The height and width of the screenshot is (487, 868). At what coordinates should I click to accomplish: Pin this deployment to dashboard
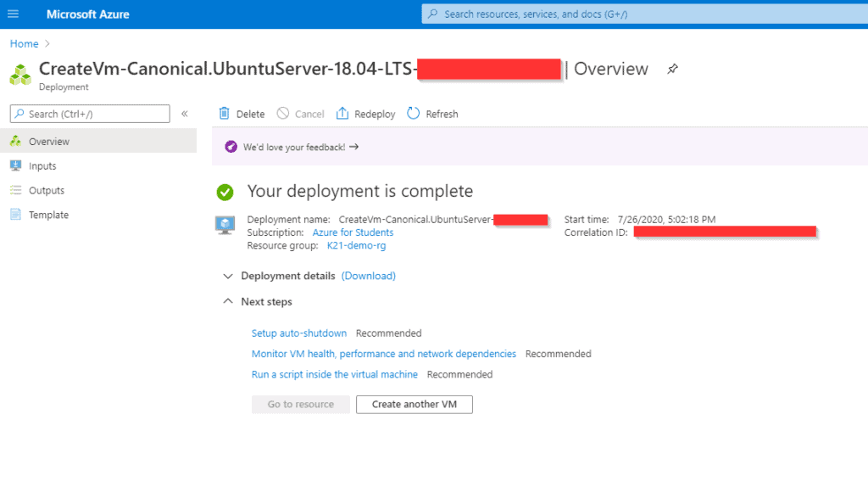click(x=672, y=70)
